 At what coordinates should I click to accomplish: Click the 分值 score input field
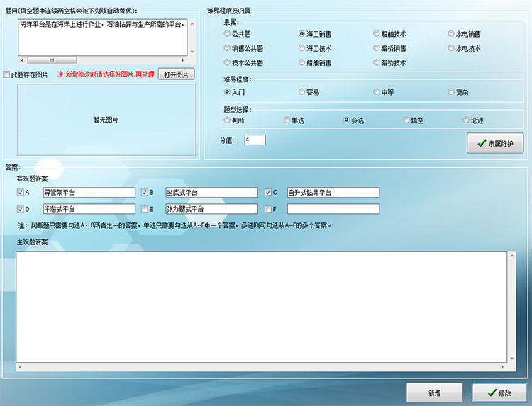(x=255, y=140)
